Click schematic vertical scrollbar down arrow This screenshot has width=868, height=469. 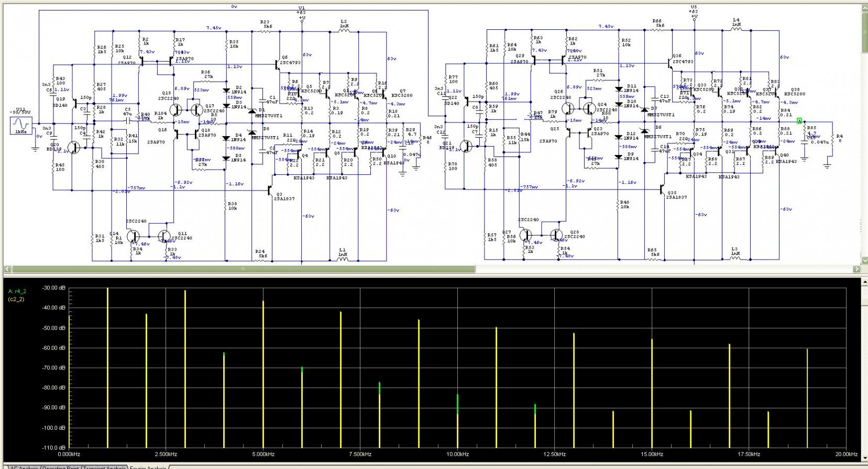point(864,260)
